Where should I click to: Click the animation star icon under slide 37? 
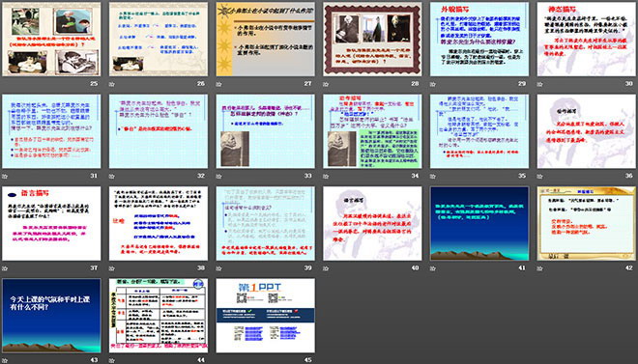5,268
